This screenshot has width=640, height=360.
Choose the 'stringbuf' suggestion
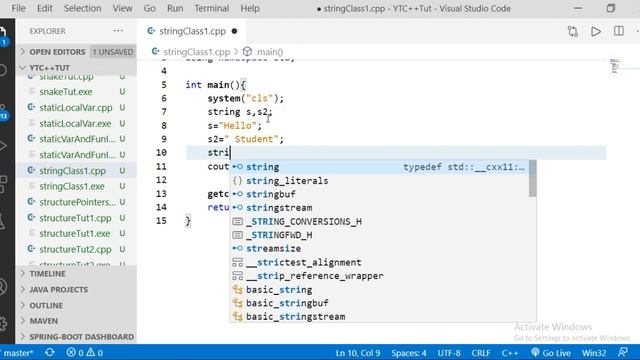pyautogui.click(x=380, y=194)
